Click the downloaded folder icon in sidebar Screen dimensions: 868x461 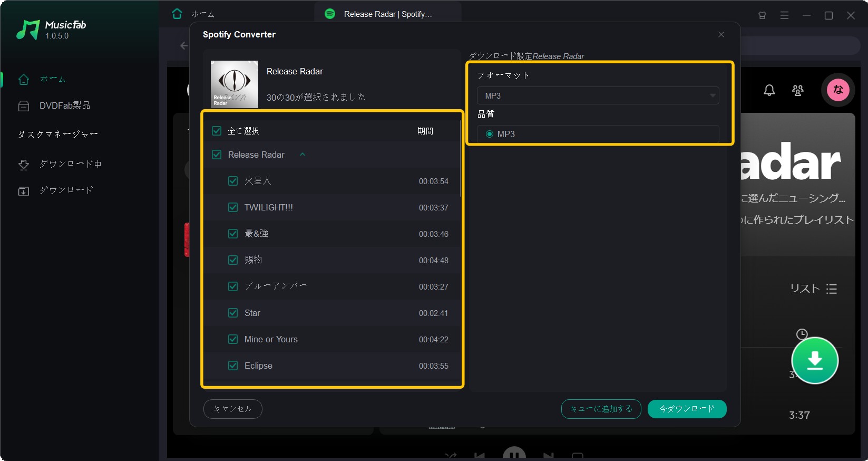pos(24,191)
